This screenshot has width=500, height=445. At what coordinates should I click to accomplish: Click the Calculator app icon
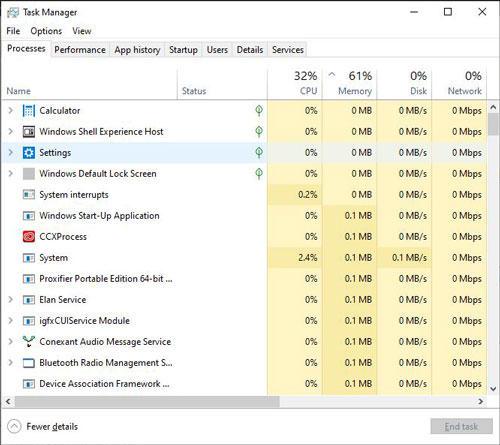point(29,111)
